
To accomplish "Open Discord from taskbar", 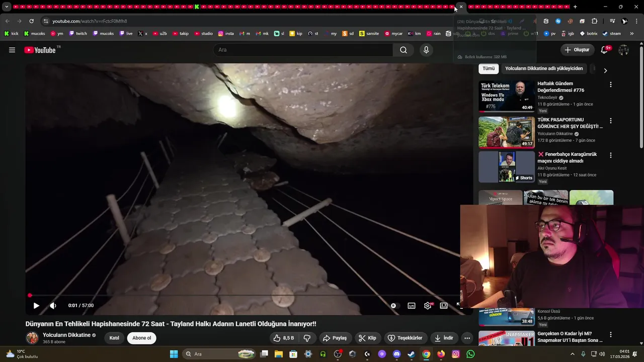I will point(396,354).
